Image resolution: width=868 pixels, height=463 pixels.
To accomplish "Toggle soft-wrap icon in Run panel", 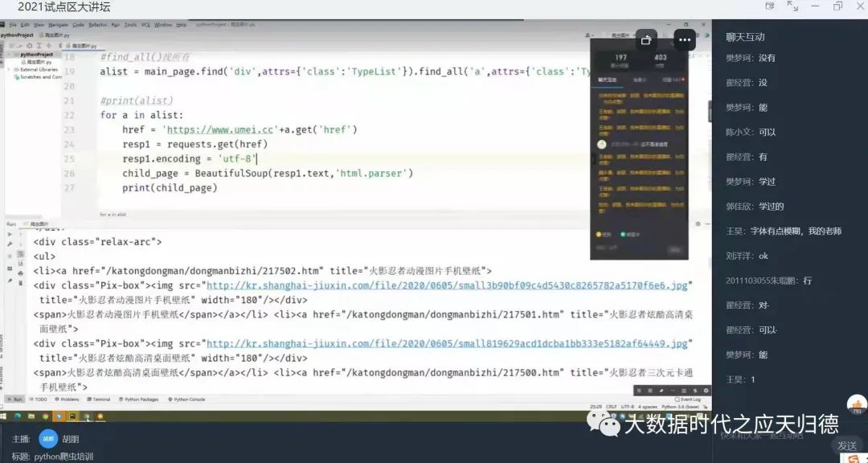I will (x=20, y=254).
